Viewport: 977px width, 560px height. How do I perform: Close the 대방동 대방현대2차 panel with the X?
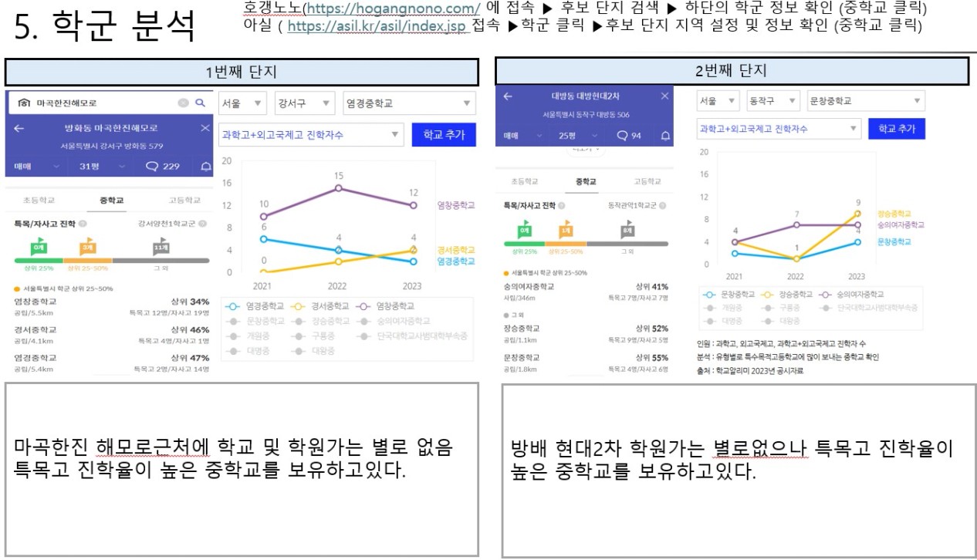coord(665,96)
